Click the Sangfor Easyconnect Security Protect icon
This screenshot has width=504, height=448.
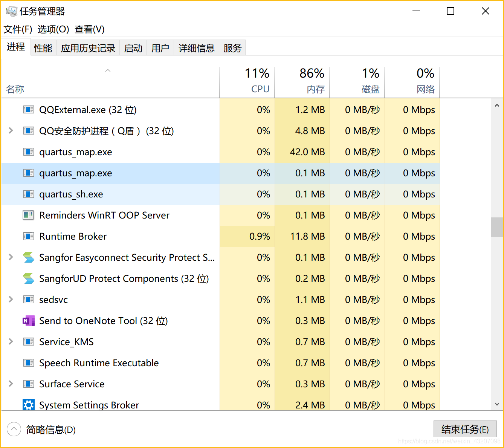[x=29, y=257]
